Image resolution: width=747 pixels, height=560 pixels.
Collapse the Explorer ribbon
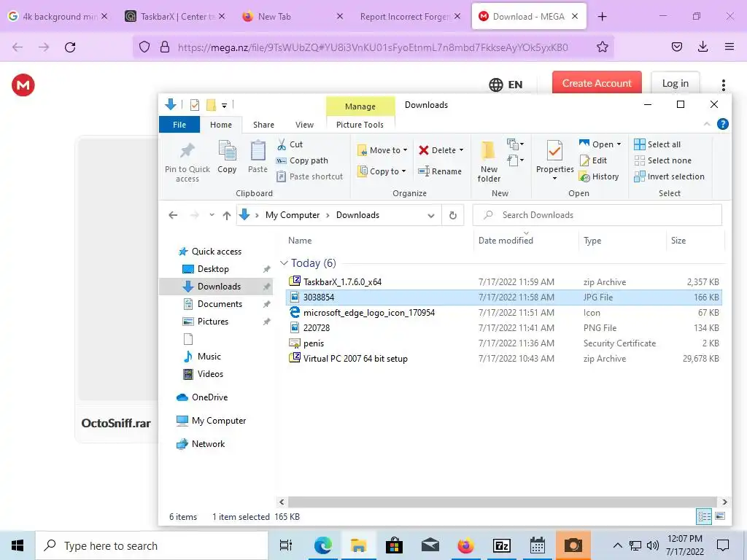pyautogui.click(x=707, y=124)
